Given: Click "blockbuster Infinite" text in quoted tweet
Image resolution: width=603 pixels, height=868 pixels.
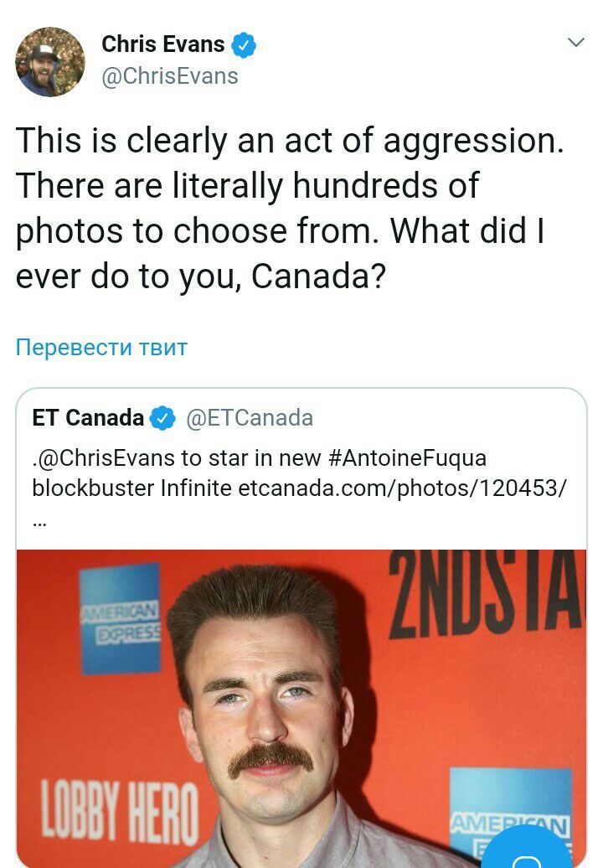Looking at the screenshot, I should click(x=131, y=488).
